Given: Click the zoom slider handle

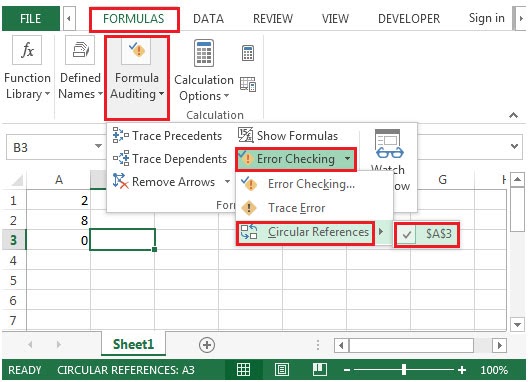Looking at the screenshot, I should coord(404,370).
